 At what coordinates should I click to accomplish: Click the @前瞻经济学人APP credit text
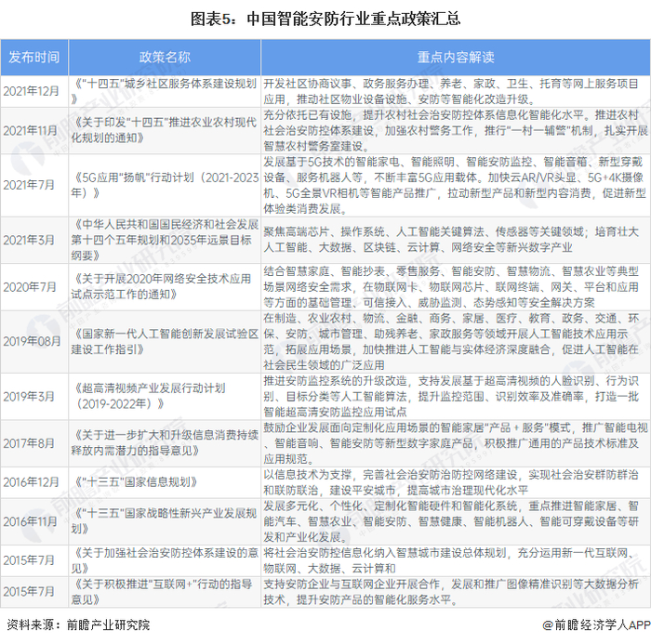(x=596, y=624)
